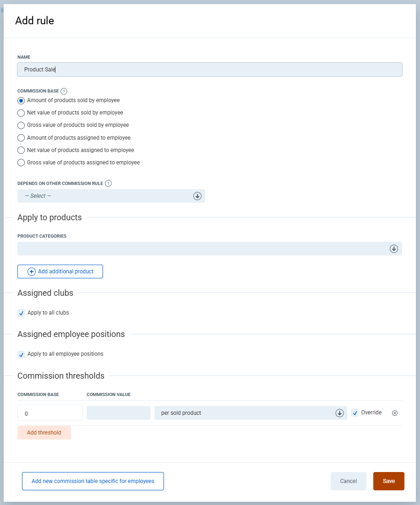Screen dimensions: 420x505
Task: Select Amount of products assigned to employee
Action: (x=21, y=138)
